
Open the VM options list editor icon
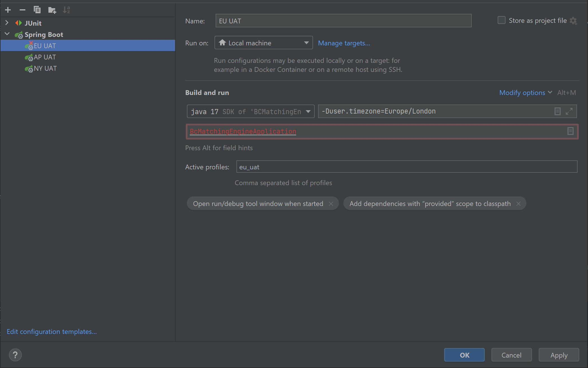tap(557, 111)
